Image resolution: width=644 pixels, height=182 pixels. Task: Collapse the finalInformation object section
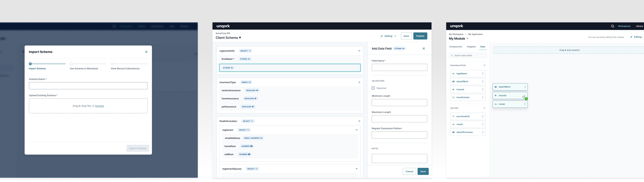tap(359, 121)
